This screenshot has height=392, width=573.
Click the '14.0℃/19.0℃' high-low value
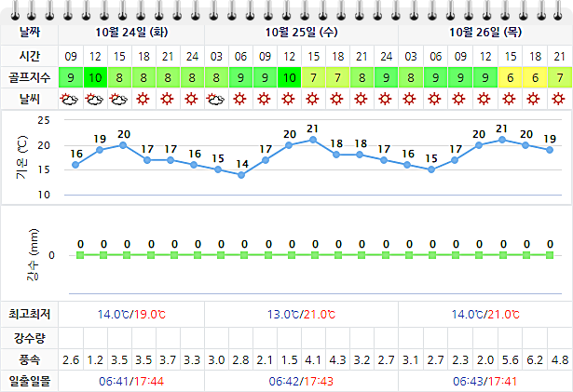131,314
